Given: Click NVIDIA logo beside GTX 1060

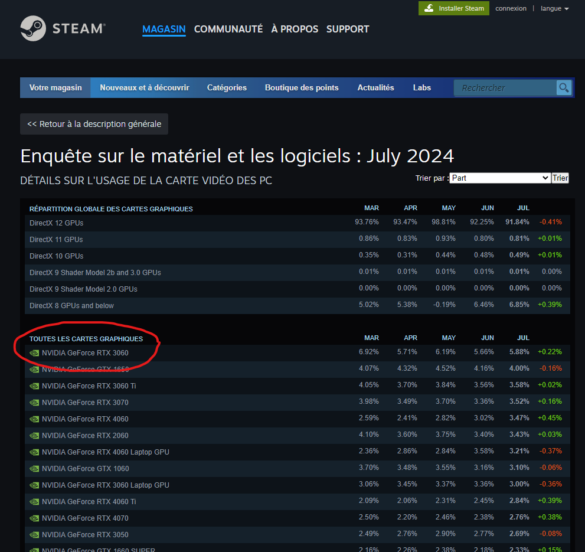Looking at the screenshot, I should point(34,469).
